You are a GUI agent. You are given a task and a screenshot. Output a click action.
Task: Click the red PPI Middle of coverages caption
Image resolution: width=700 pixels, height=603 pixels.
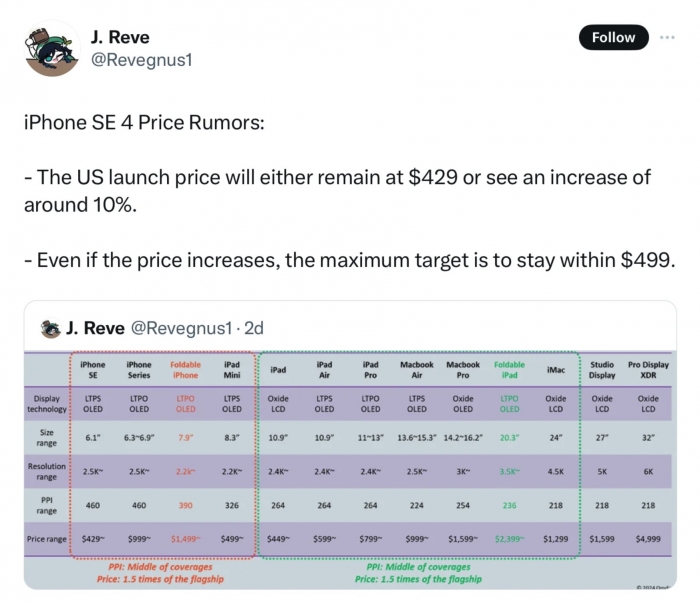[x=160, y=567]
